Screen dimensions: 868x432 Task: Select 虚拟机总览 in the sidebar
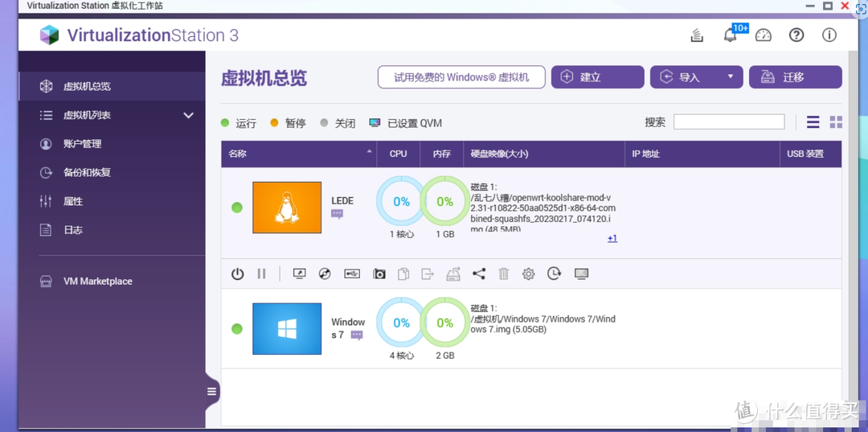click(x=112, y=86)
